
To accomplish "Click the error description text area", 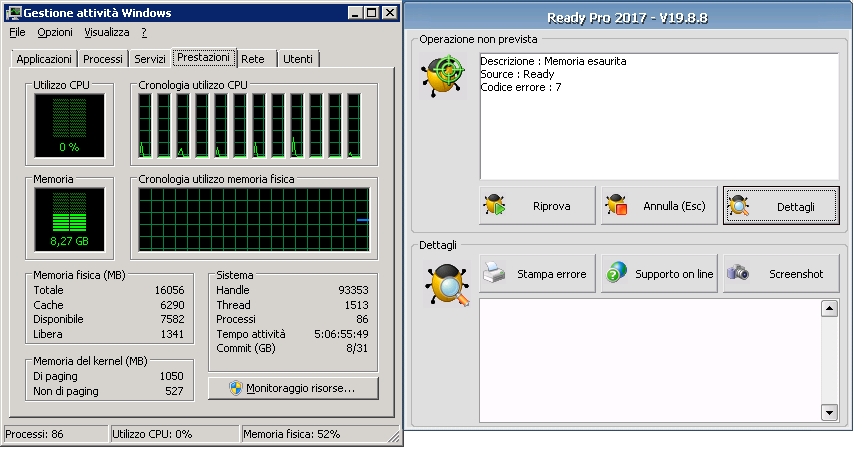I will [659, 116].
